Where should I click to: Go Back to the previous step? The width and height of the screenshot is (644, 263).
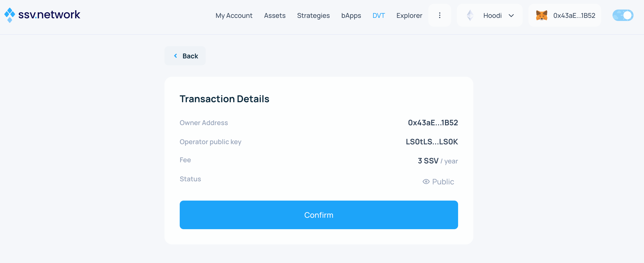(x=190, y=56)
